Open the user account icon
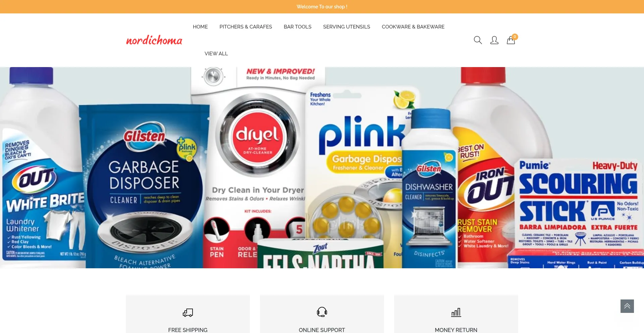Screen dimensions: 644x333 click(x=494, y=40)
